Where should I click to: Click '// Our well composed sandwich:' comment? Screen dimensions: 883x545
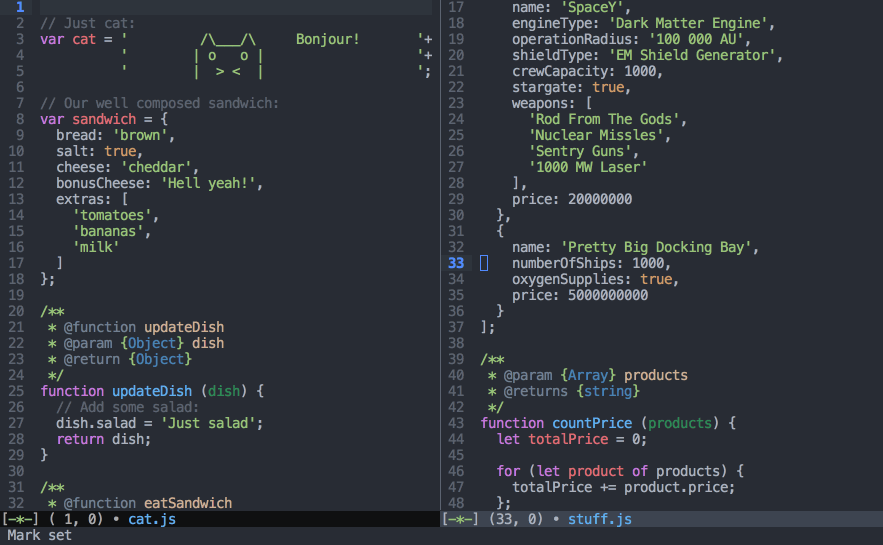[159, 104]
